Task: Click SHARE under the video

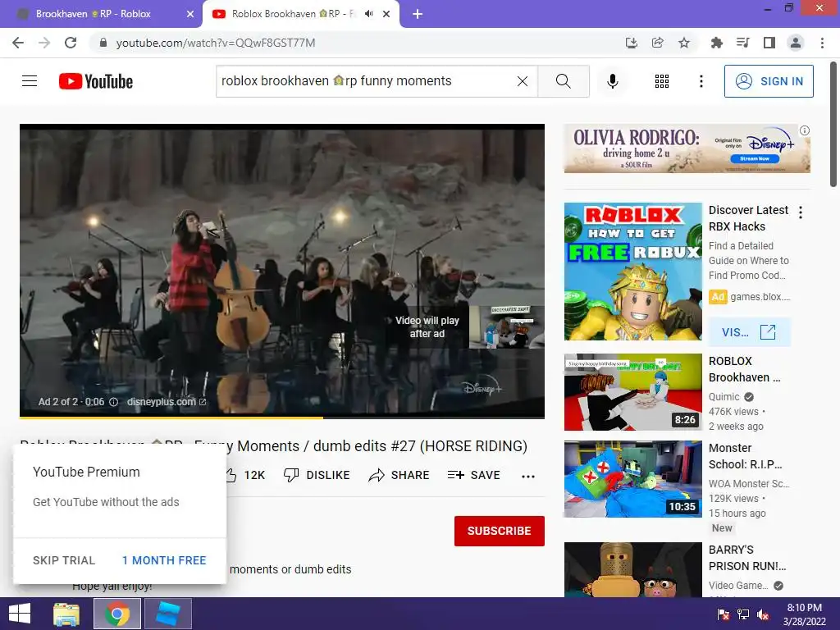Action: 399,475
